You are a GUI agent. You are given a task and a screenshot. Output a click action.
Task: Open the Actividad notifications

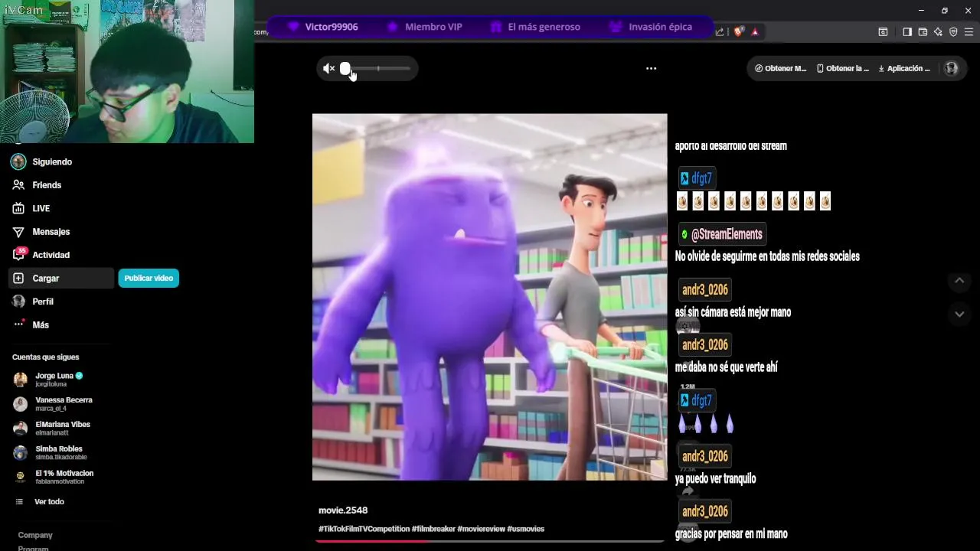(x=51, y=255)
